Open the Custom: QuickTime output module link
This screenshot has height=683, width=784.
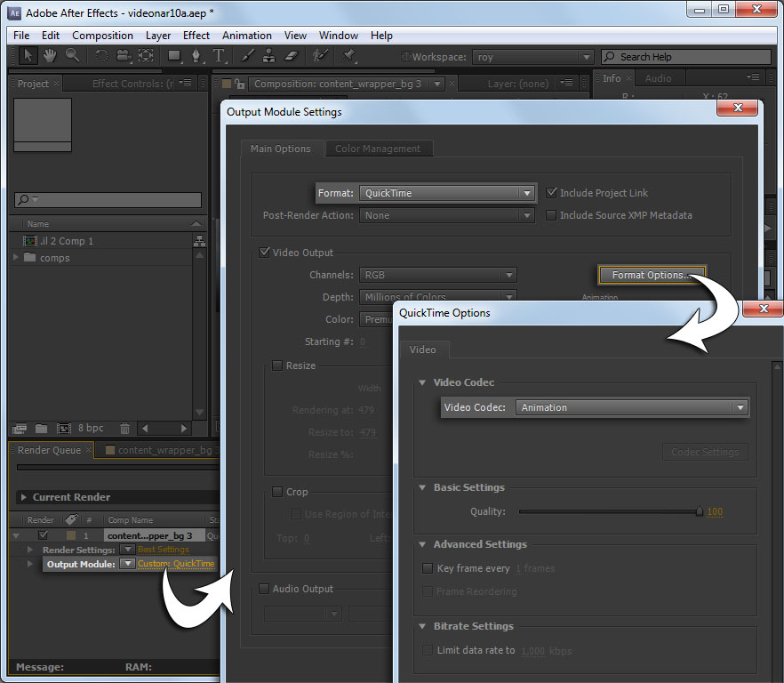(x=176, y=564)
